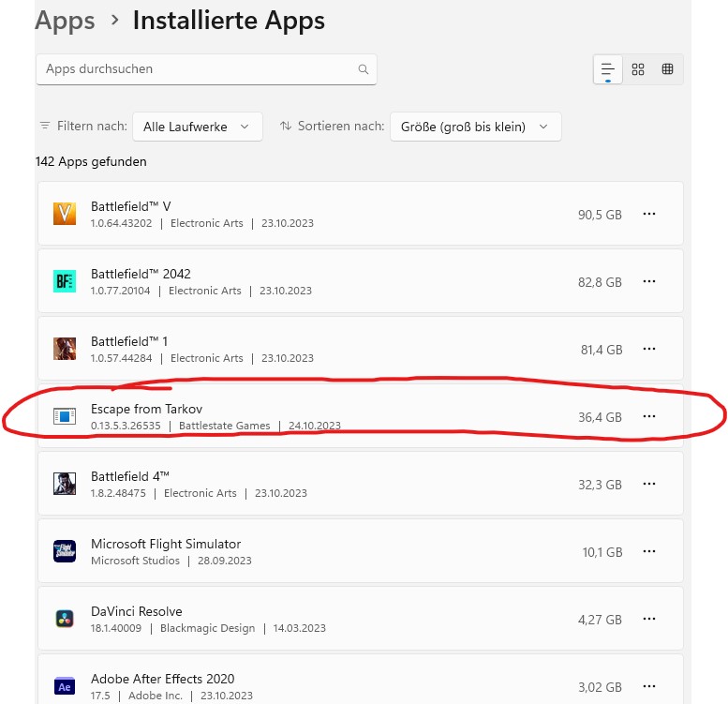Click the 142 Apps gefunden count text
The height and width of the screenshot is (704, 728).
91,161
